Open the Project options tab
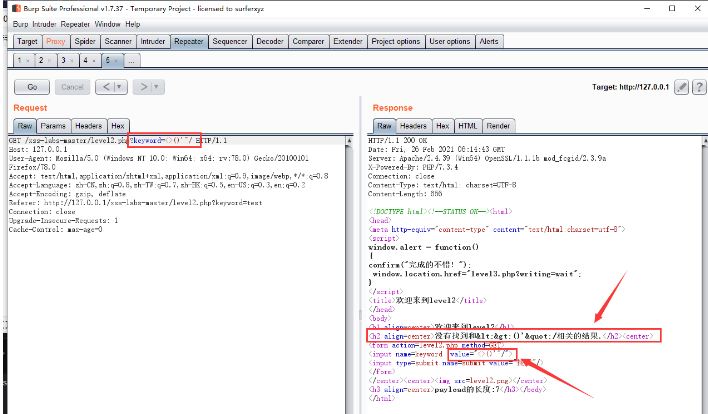This screenshot has width=708, height=414. (396, 42)
